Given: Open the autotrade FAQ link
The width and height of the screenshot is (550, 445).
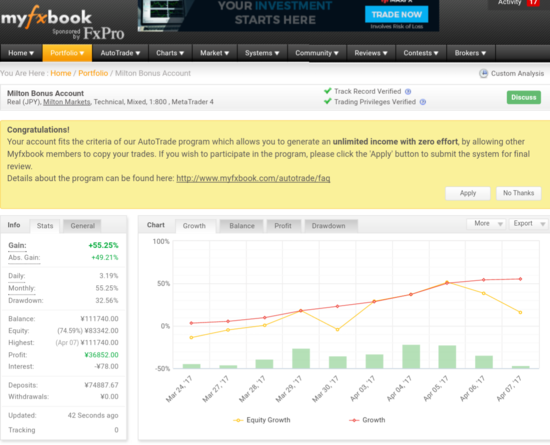Looking at the screenshot, I should [253, 178].
